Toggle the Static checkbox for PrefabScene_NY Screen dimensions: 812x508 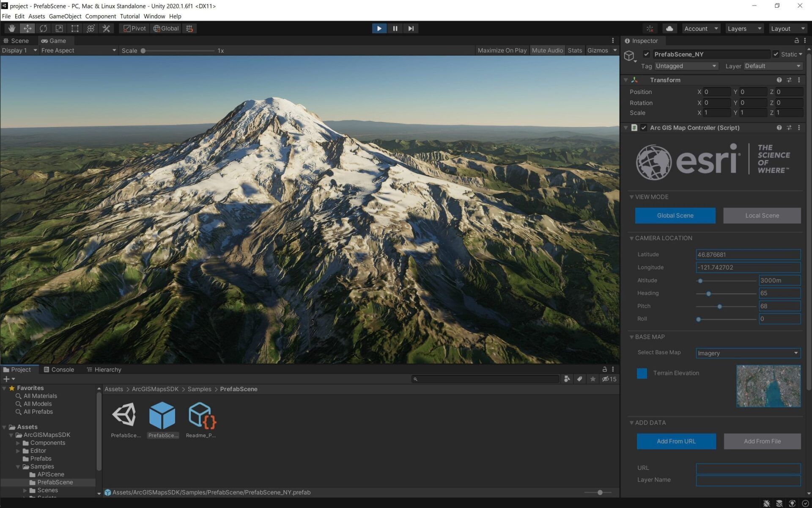(x=776, y=54)
